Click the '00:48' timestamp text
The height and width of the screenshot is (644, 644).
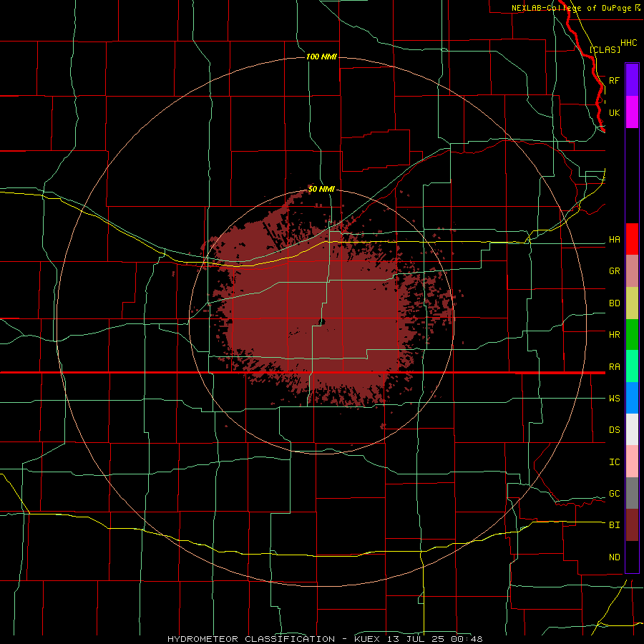pos(466,639)
